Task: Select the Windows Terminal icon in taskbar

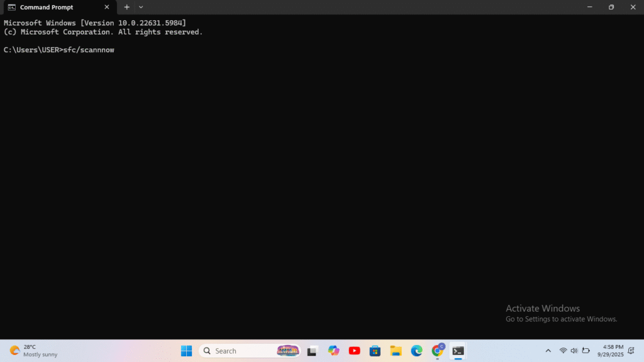Action: [x=458, y=351]
